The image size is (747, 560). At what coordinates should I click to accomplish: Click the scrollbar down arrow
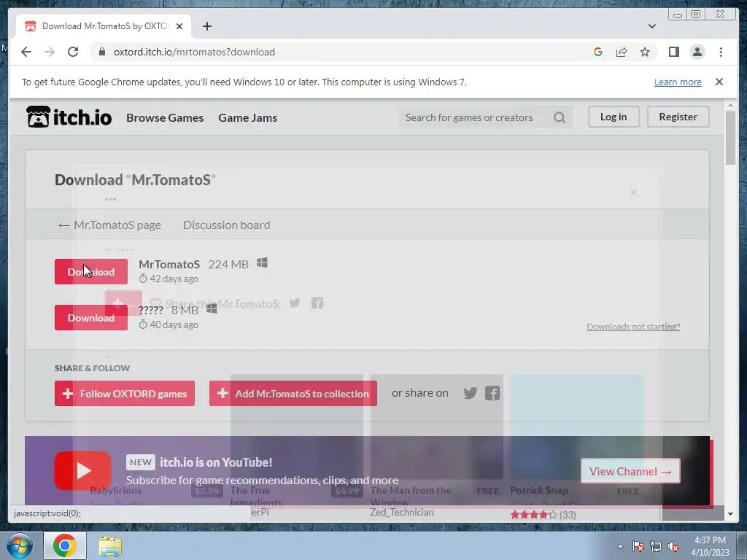[x=730, y=514]
